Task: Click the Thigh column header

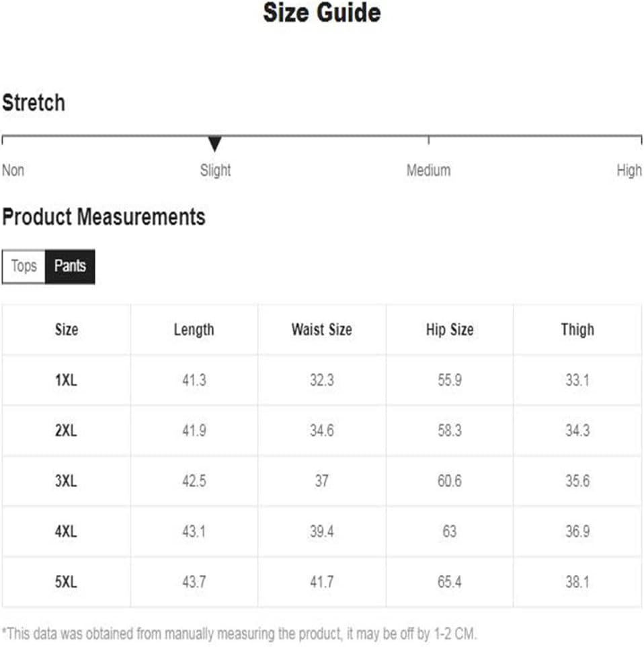Action: click(577, 330)
